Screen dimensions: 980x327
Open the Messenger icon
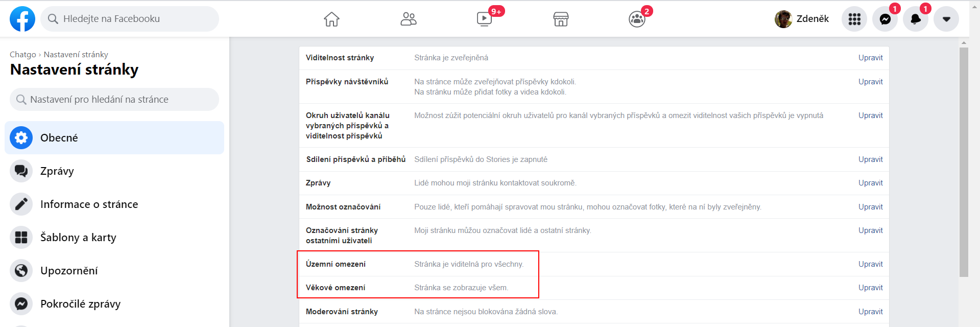[885, 19]
